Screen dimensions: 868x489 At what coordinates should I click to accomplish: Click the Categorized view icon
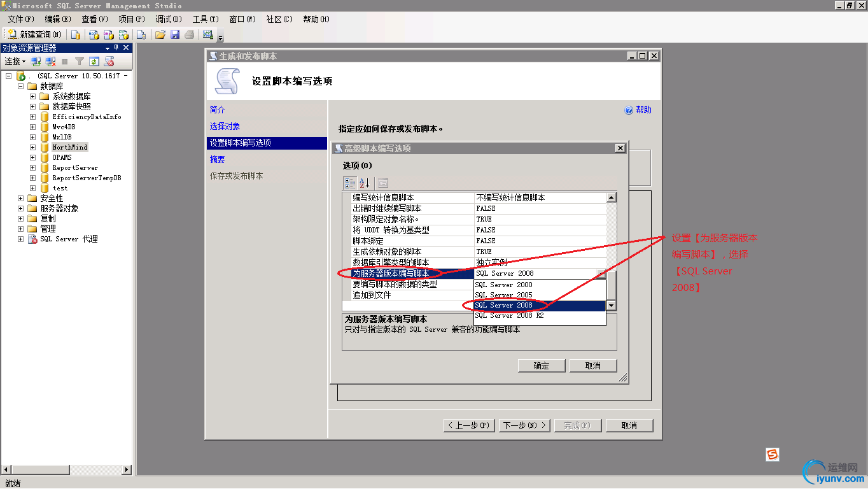tap(350, 183)
